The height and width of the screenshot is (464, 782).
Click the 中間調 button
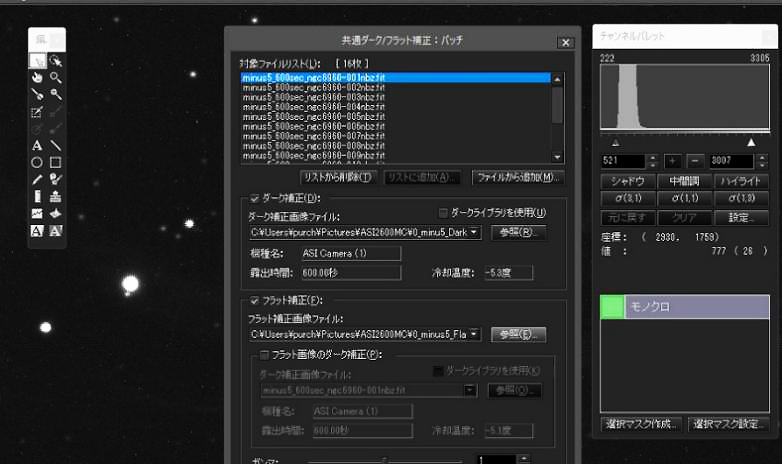[x=684, y=181]
